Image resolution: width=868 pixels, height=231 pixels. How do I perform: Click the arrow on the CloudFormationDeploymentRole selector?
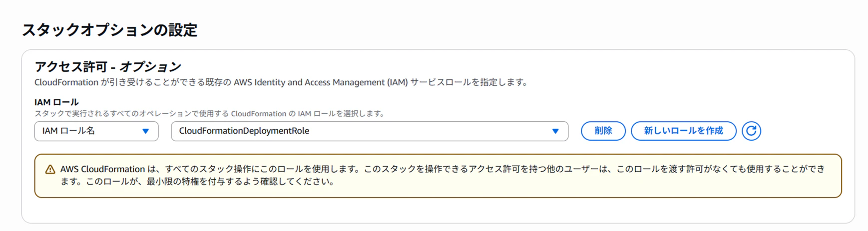555,131
